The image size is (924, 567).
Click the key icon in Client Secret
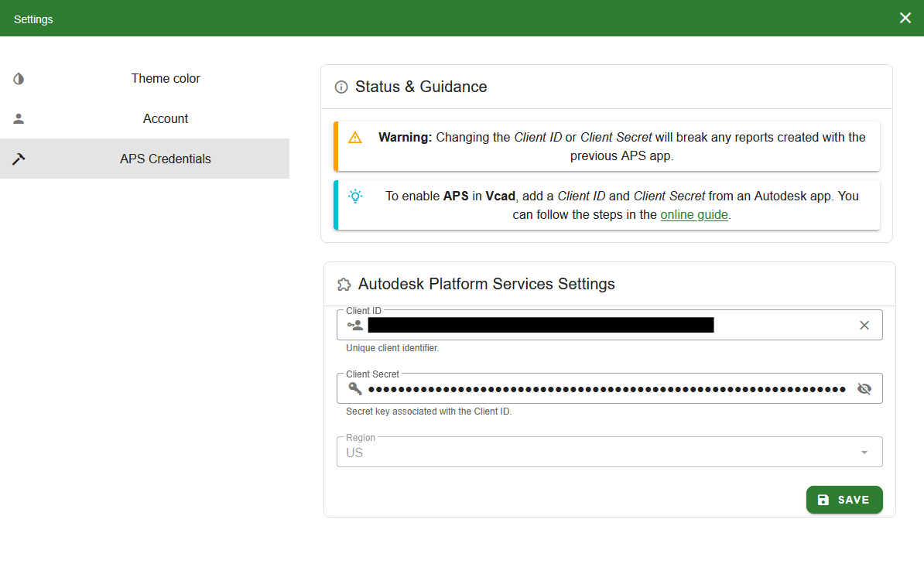click(x=355, y=388)
